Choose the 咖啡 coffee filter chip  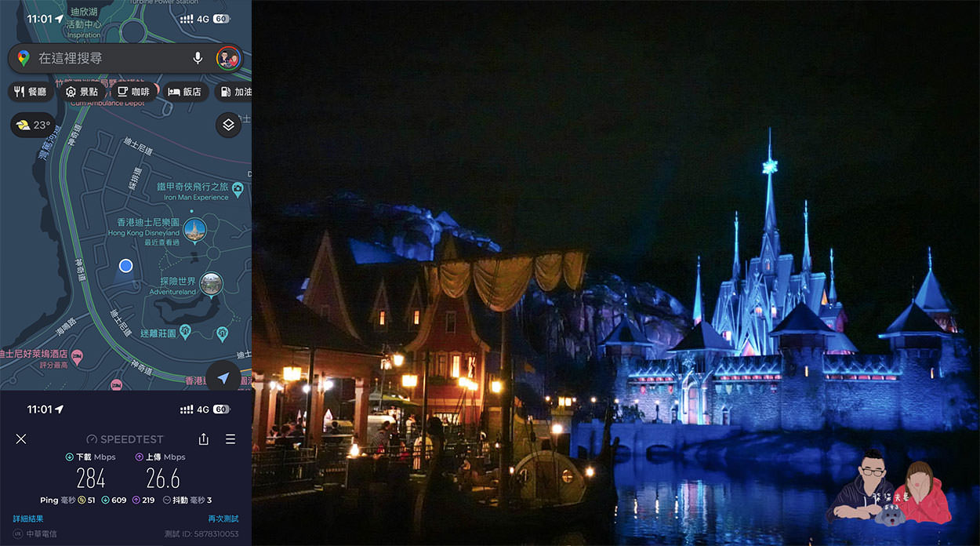point(133,92)
